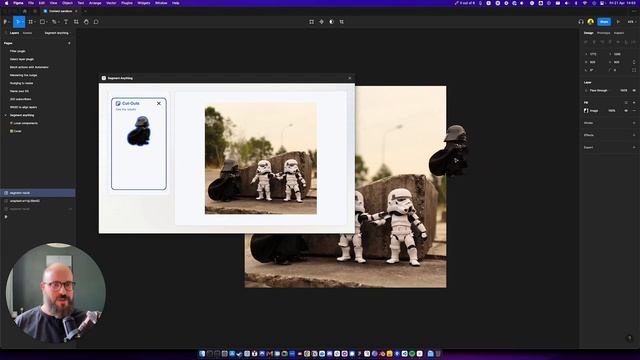Open the Arrange menu
The image size is (640, 360).
(95, 3)
